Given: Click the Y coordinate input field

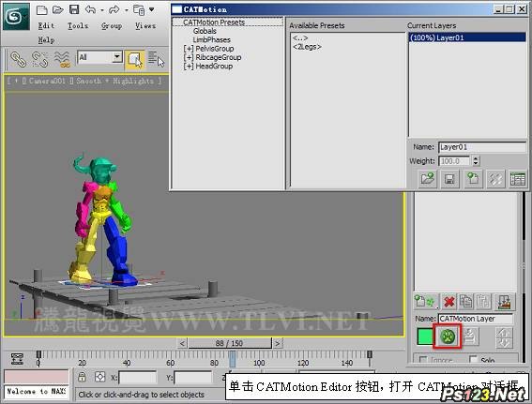Looking at the screenshot, I should tap(192, 377).
